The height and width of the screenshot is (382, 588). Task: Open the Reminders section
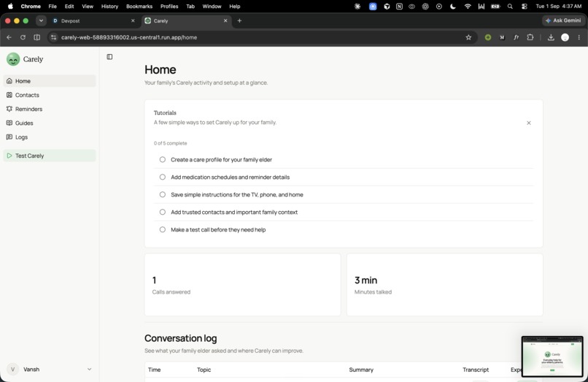point(50,109)
